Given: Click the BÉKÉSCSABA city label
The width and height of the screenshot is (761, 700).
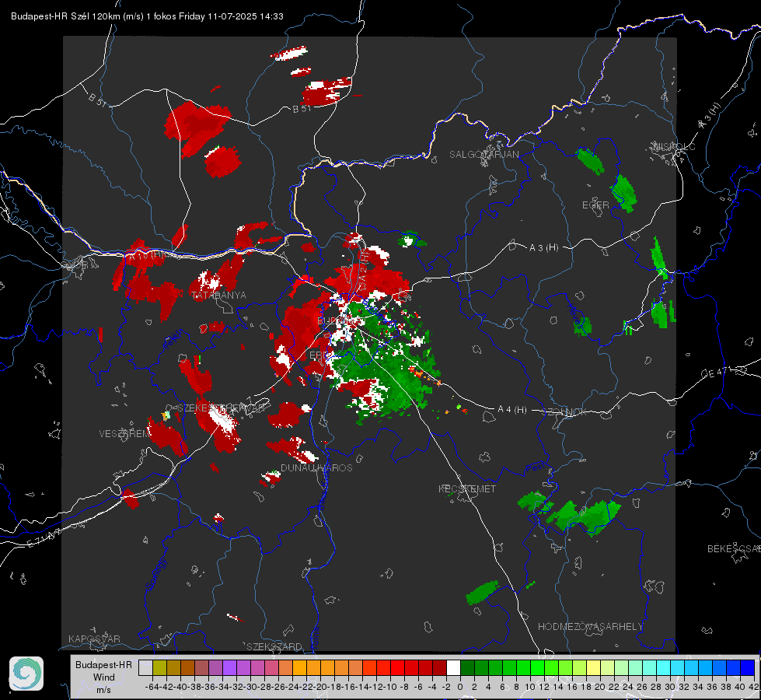Looking at the screenshot, I should [734, 549].
